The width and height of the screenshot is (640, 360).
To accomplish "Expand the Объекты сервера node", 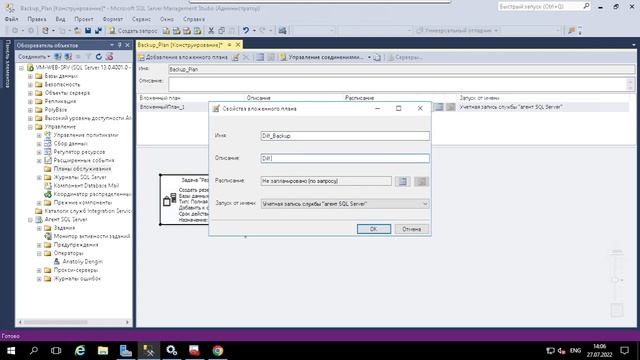I will [x=30, y=93].
